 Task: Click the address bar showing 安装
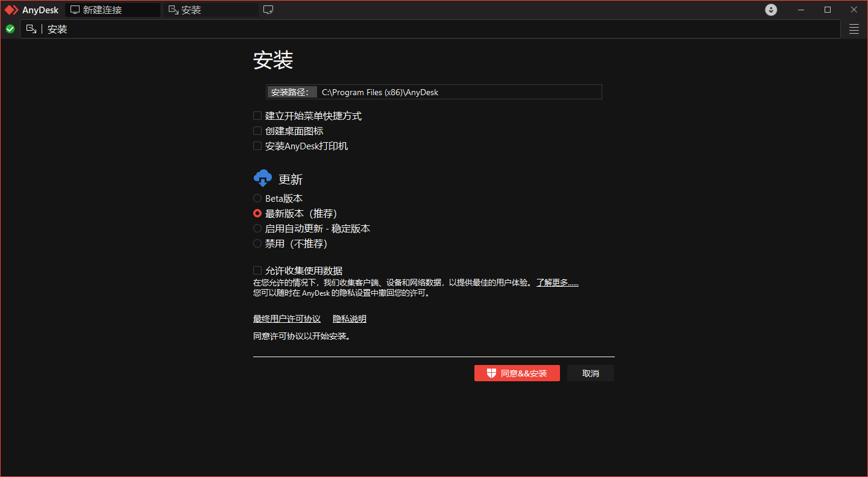430,29
